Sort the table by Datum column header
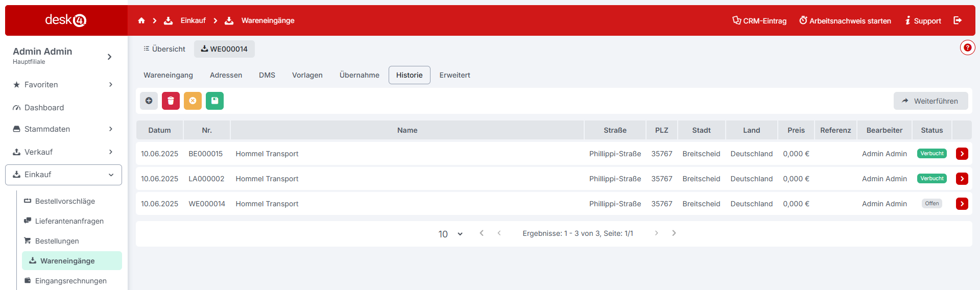The image size is (980, 290). 159,130
